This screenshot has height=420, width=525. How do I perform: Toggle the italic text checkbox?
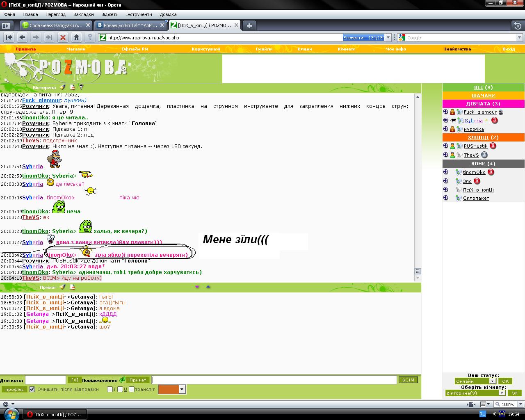[x=110, y=389]
